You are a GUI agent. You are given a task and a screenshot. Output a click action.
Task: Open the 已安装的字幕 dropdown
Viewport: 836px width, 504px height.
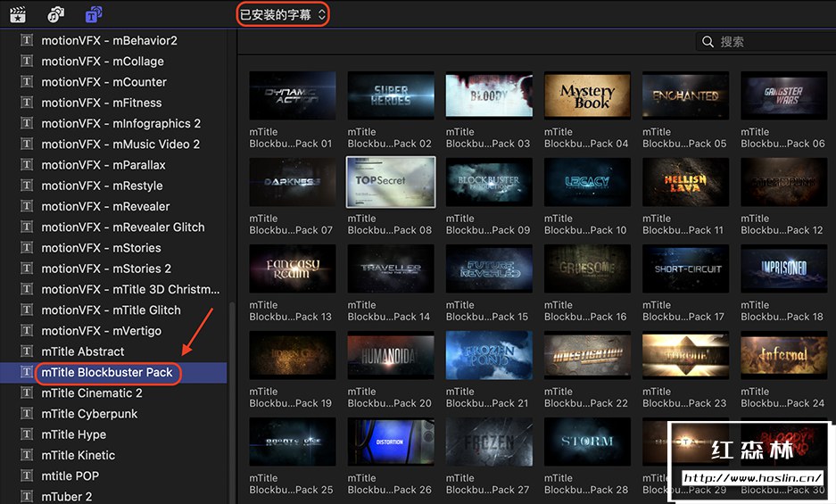283,14
